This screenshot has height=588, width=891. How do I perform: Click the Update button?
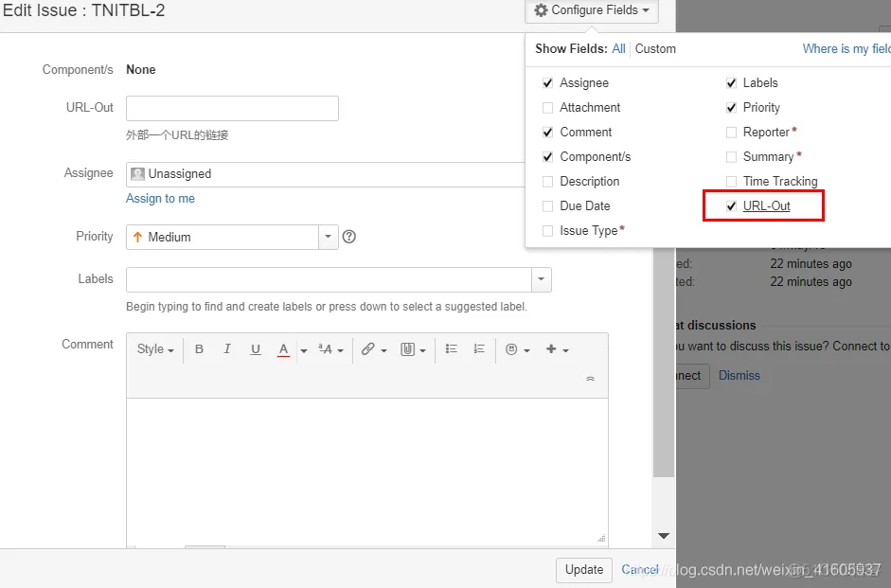coord(584,569)
